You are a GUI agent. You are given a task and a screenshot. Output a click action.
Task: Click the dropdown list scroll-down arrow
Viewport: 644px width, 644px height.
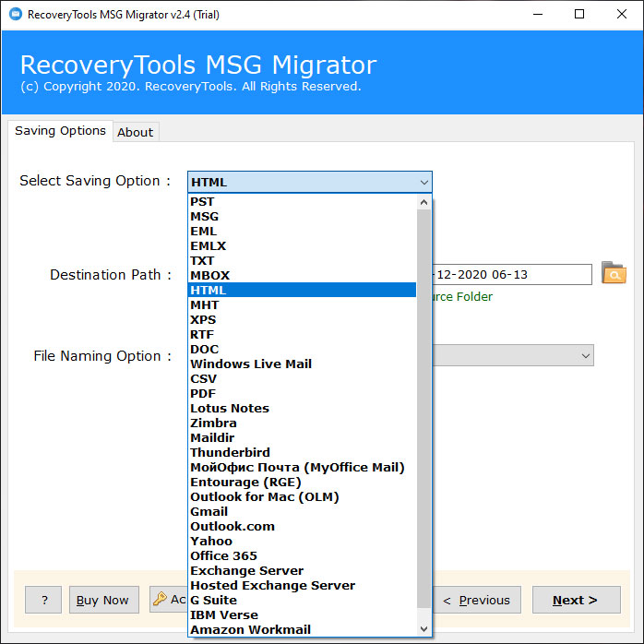(423, 629)
